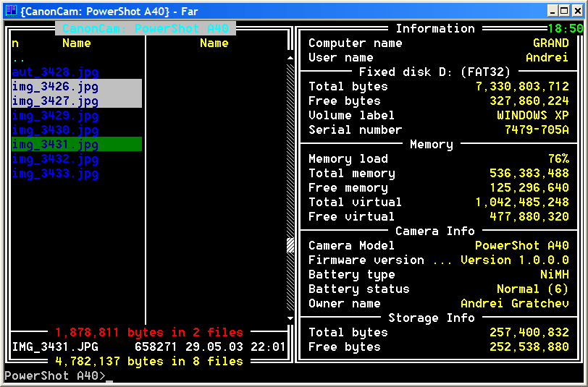Click total bytes value 7,330,803,712
Screen dimensions: 588x387
[522, 87]
